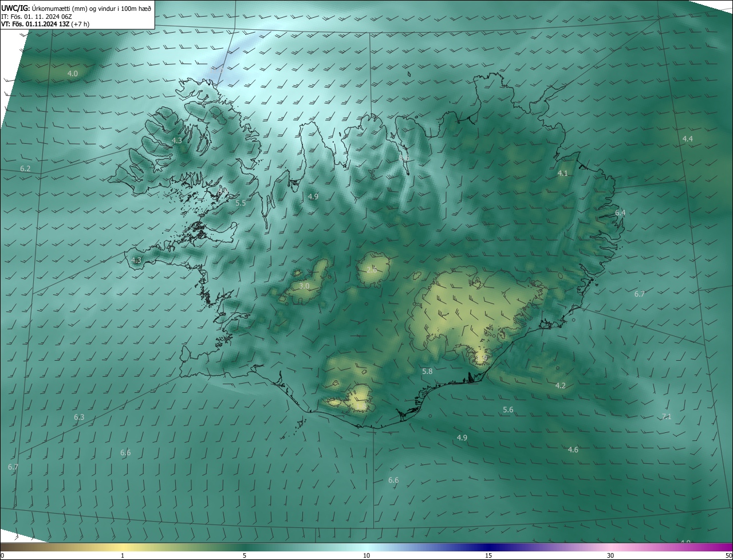This screenshot has width=733, height=560.
Task: Click the 6.3 value label
Action: pyautogui.click(x=79, y=417)
